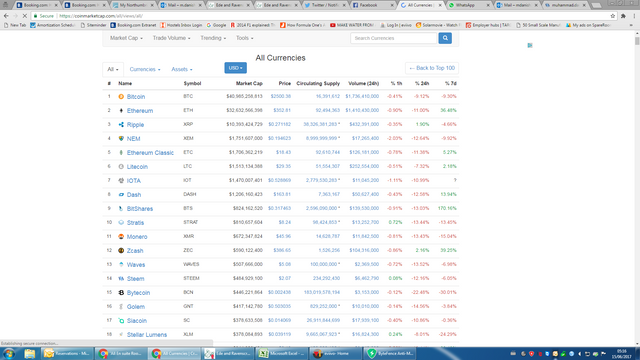This screenshot has height=360, width=640.
Task: Click the system tray clock
Action: (622, 353)
